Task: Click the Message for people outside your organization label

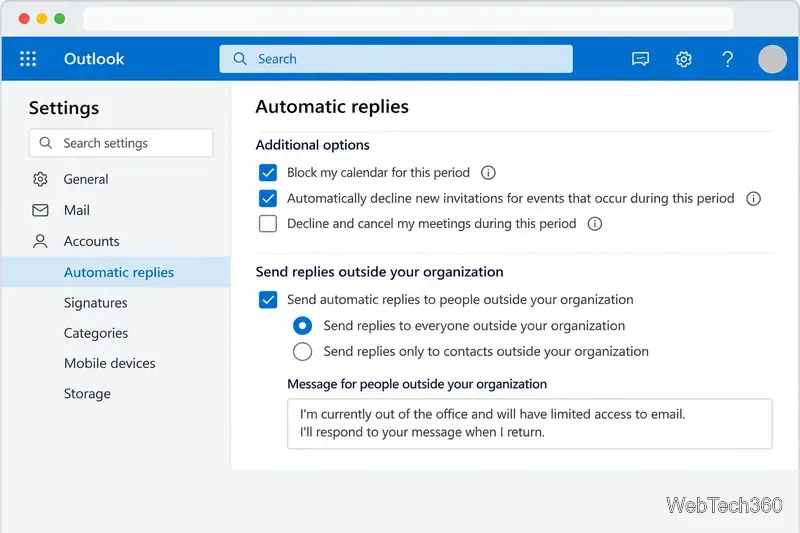Action: pos(417,384)
